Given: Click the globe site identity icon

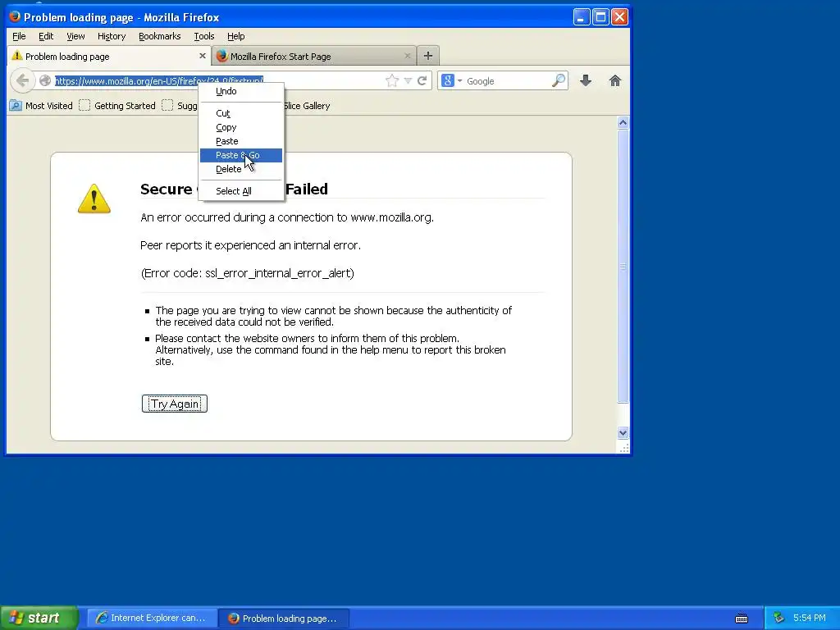Looking at the screenshot, I should pos(46,81).
